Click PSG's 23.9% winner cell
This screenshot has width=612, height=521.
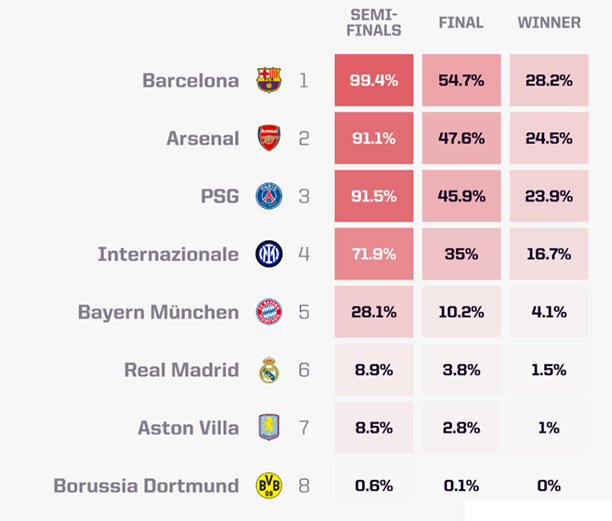tap(548, 196)
